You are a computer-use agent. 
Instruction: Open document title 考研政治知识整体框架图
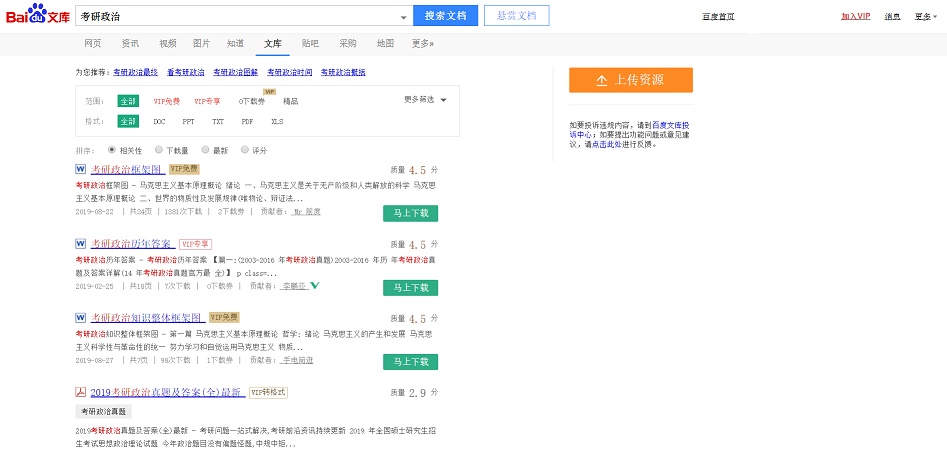coord(146,318)
